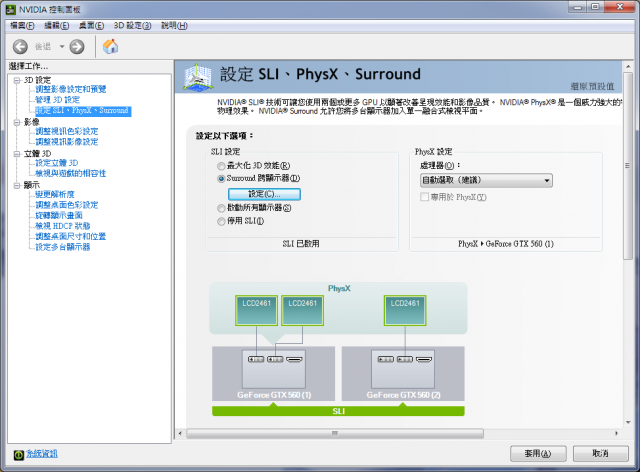640x472 pixels.
Task: Click the NVIDIA icon in the title bar
Action: point(10,9)
